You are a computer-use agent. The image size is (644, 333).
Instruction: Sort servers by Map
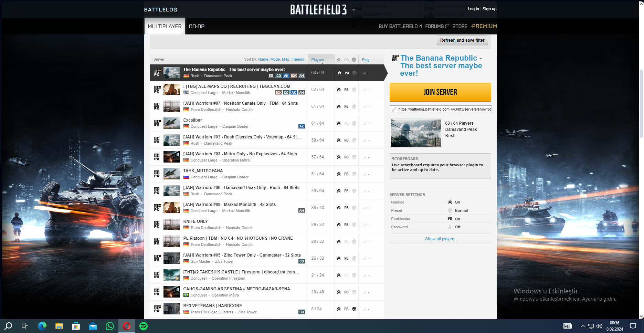pos(285,59)
